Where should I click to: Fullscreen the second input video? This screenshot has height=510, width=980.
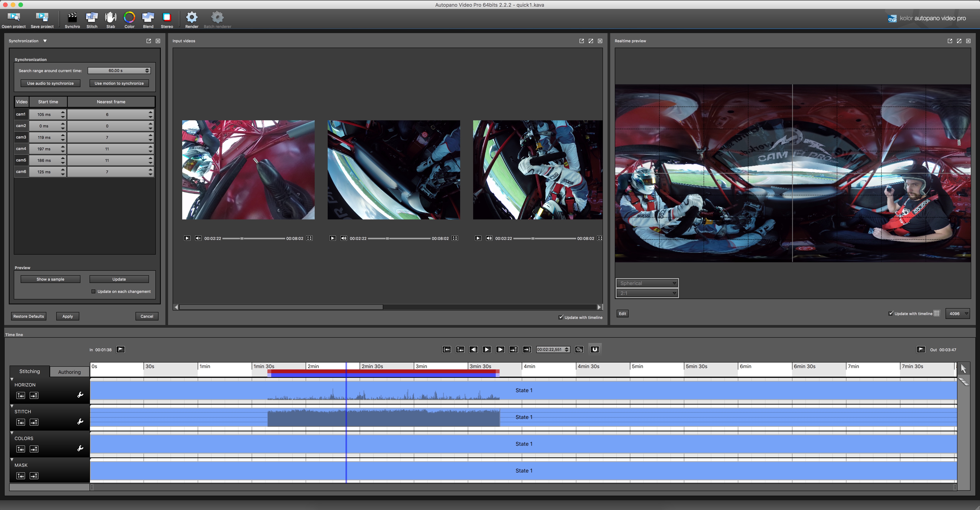[455, 238]
